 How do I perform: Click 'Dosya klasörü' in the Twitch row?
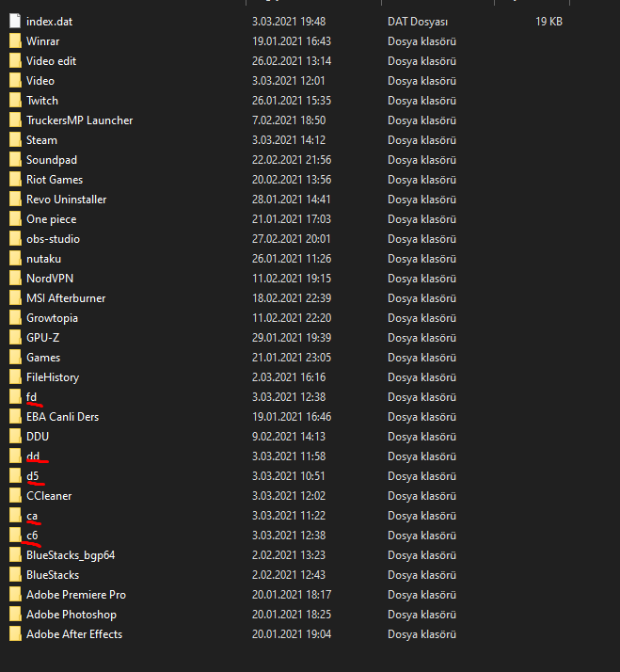point(421,101)
